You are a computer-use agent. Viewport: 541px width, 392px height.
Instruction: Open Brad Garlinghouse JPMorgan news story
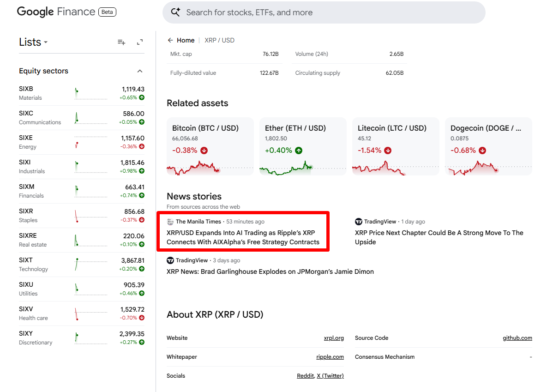(270, 271)
